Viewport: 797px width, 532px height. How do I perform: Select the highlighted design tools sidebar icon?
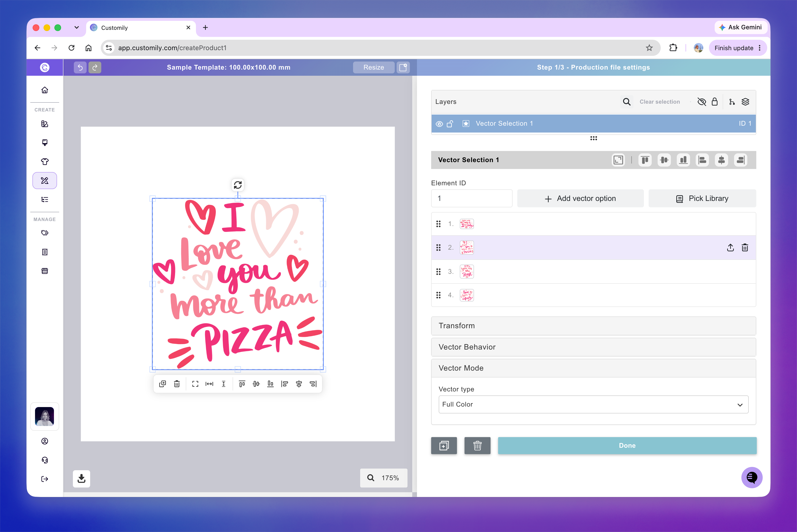44,180
